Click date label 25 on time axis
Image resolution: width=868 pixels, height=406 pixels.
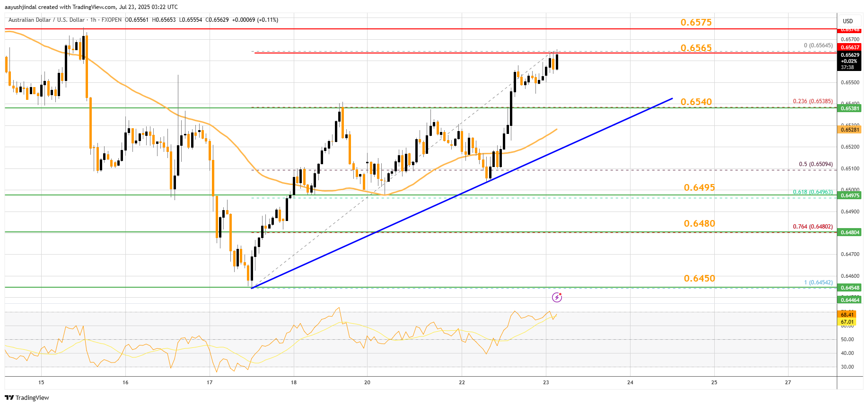(x=714, y=382)
